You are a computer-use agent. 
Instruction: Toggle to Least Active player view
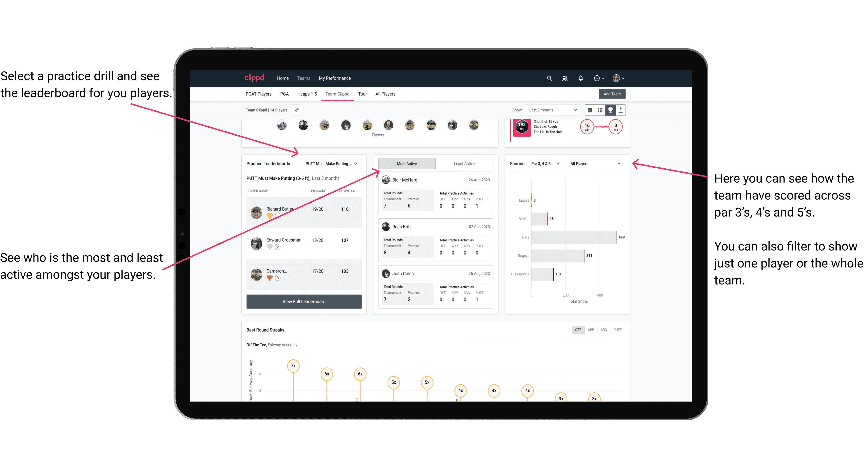pyautogui.click(x=464, y=164)
